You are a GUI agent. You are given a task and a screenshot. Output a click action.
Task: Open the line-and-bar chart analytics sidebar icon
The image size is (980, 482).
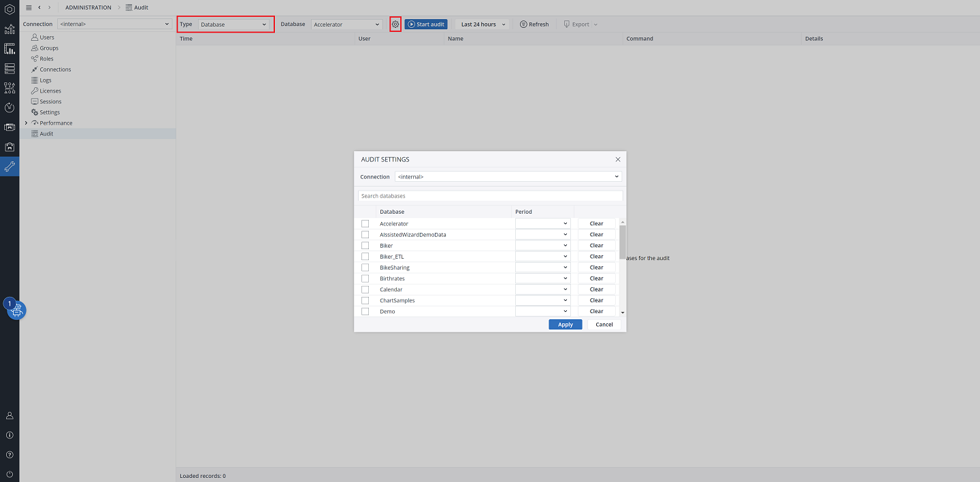point(10,29)
